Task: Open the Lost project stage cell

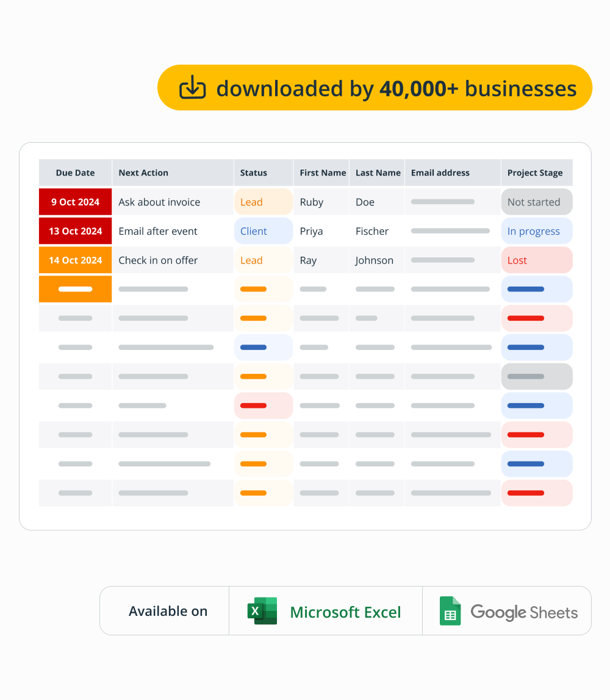Action: point(536,260)
